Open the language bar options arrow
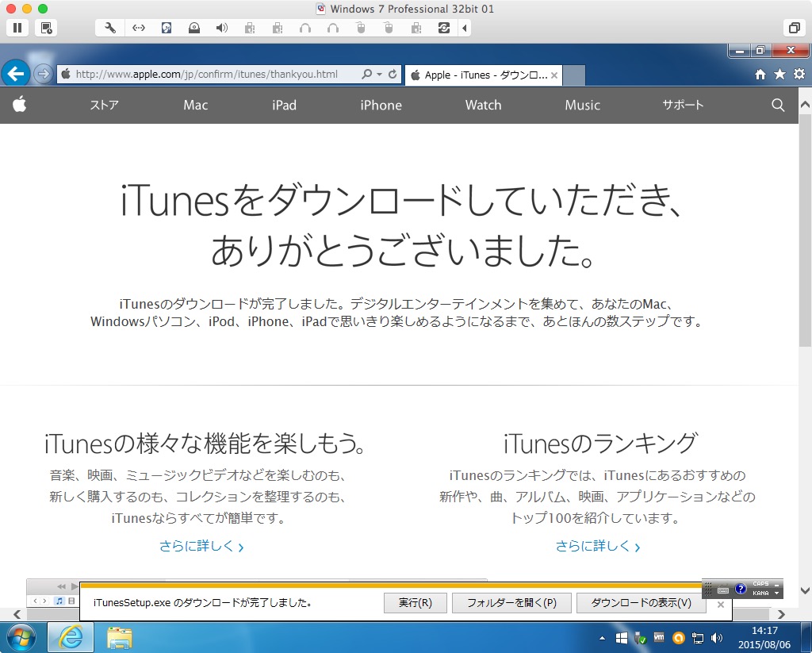This screenshot has height=653, width=812. click(777, 593)
